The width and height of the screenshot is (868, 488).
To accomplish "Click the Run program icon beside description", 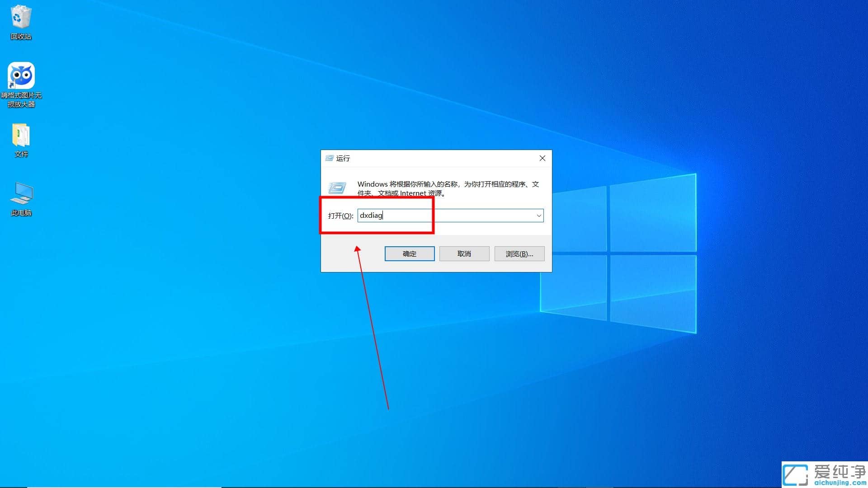I will 337,188.
